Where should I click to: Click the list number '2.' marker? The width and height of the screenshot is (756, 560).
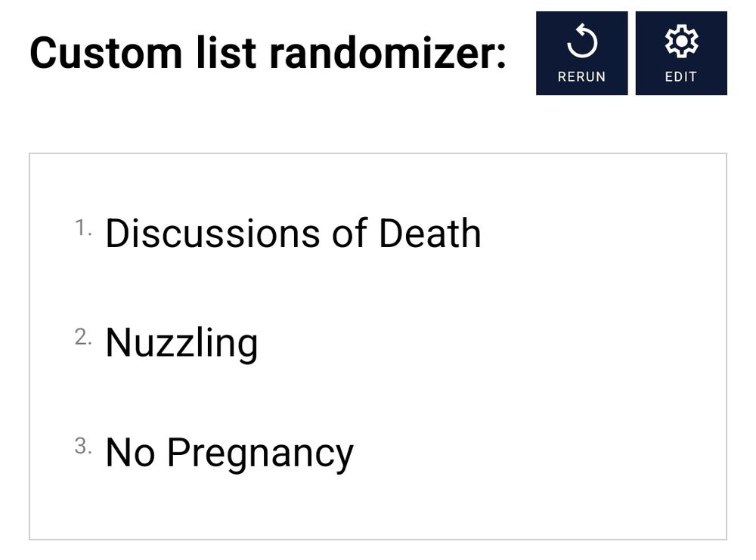(x=83, y=337)
